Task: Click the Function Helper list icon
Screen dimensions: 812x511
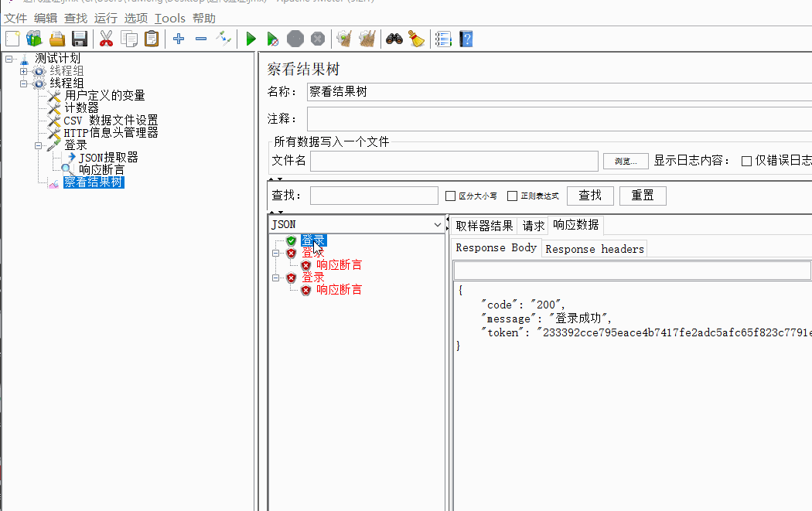Action: click(x=443, y=39)
